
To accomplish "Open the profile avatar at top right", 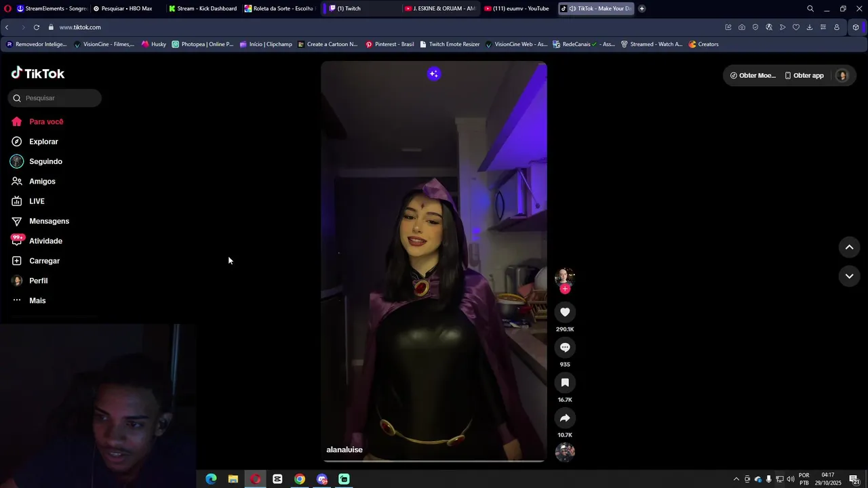I will 842,75.
